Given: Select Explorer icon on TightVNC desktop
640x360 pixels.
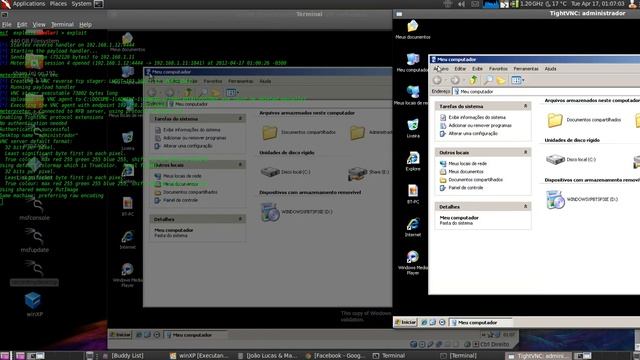Looking at the screenshot, I should coord(413,162).
